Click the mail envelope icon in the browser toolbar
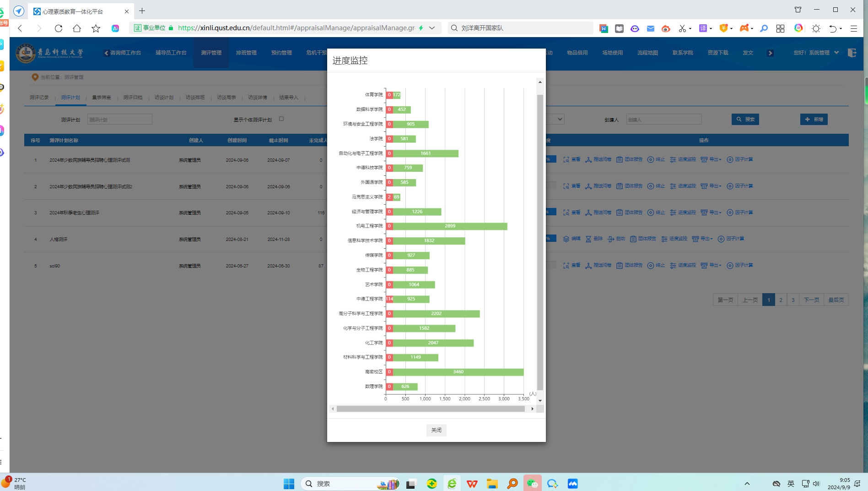 tap(650, 28)
